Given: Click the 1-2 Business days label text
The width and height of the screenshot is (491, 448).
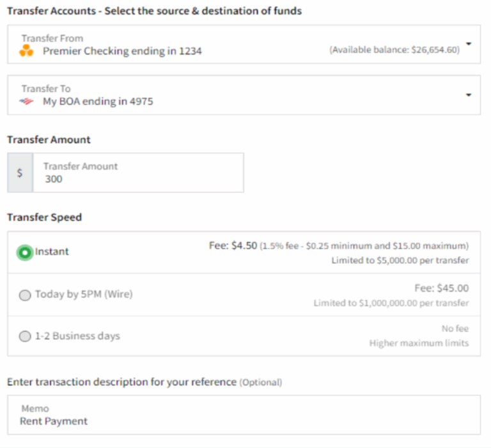Looking at the screenshot, I should 77,336.
